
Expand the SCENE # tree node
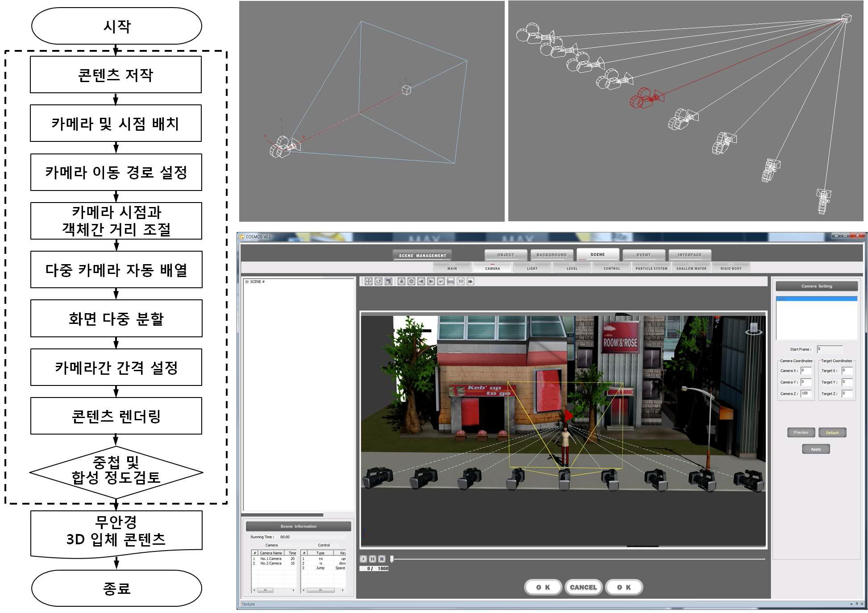pyautogui.click(x=247, y=282)
